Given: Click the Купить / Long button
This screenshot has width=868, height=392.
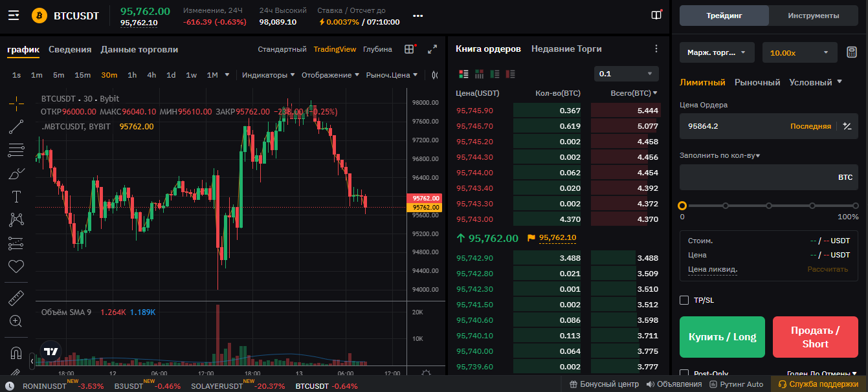Looking at the screenshot, I should tap(722, 337).
